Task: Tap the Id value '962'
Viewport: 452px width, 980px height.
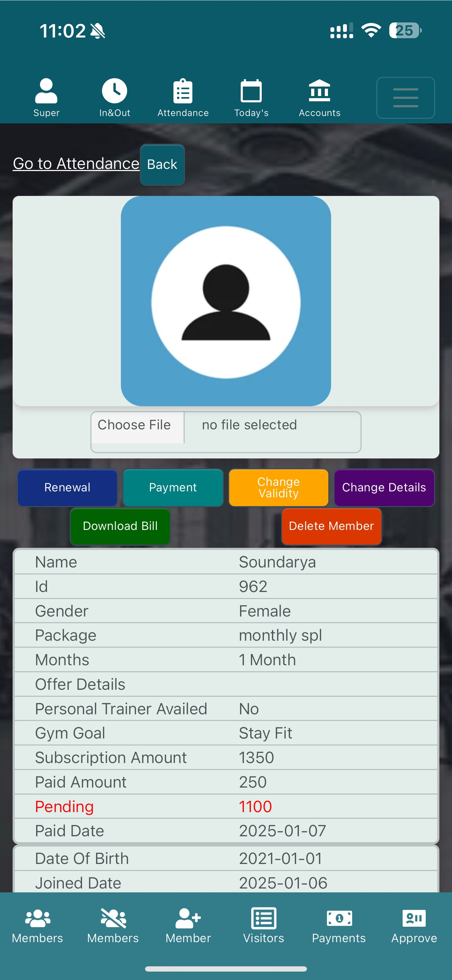Action: click(x=253, y=587)
